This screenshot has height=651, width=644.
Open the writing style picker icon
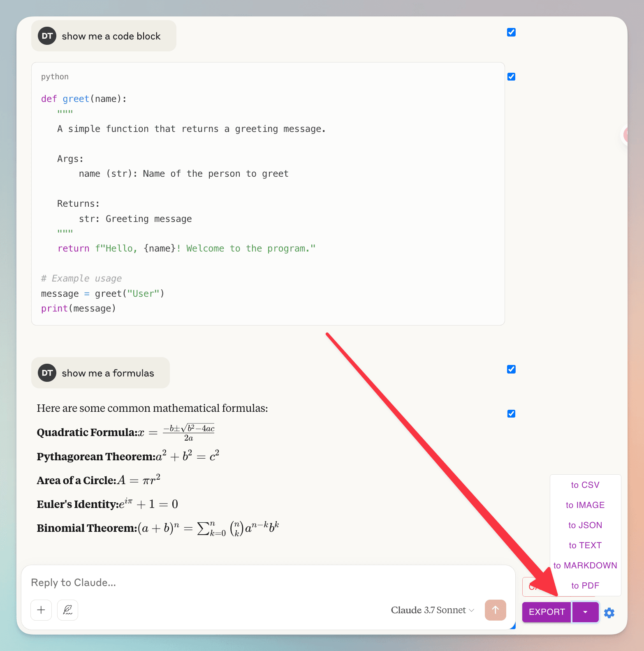[68, 610]
